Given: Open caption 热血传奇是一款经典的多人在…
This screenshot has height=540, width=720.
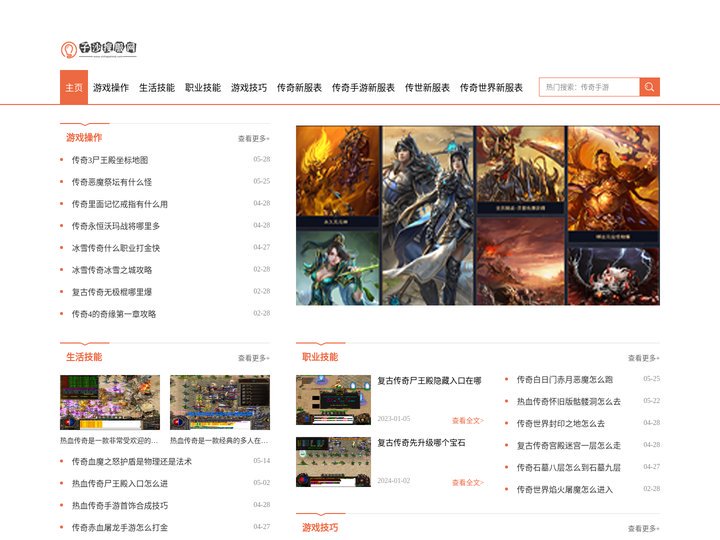Looking at the screenshot, I should point(219,440).
